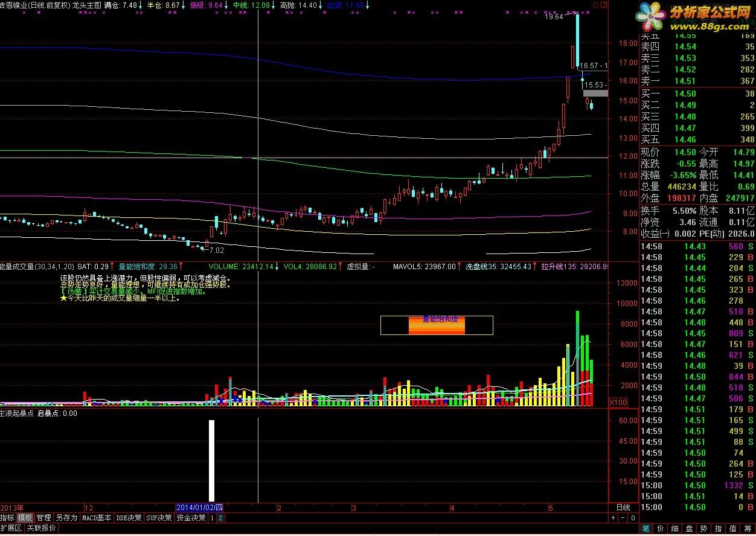Click the chart title 吉恩镍业(日线.前复权)
Viewport: 756px width, 536px height.
[34, 5]
